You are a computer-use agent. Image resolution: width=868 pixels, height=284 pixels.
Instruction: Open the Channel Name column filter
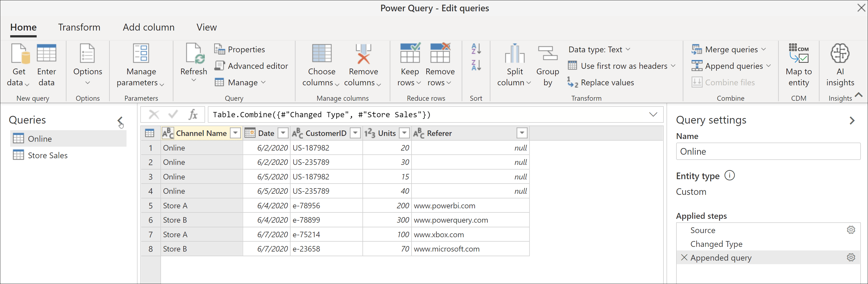[x=235, y=133]
